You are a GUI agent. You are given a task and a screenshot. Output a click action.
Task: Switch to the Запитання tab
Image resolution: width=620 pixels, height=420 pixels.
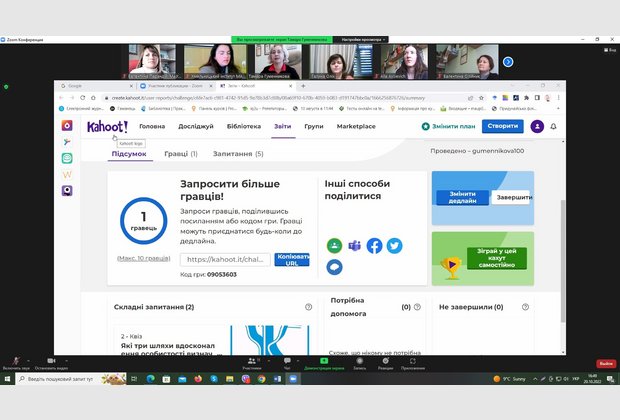coord(238,154)
